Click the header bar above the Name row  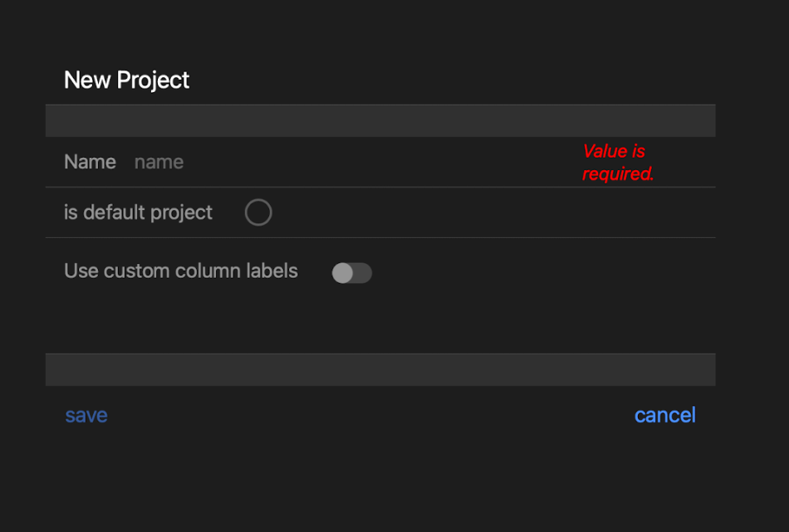[380, 120]
